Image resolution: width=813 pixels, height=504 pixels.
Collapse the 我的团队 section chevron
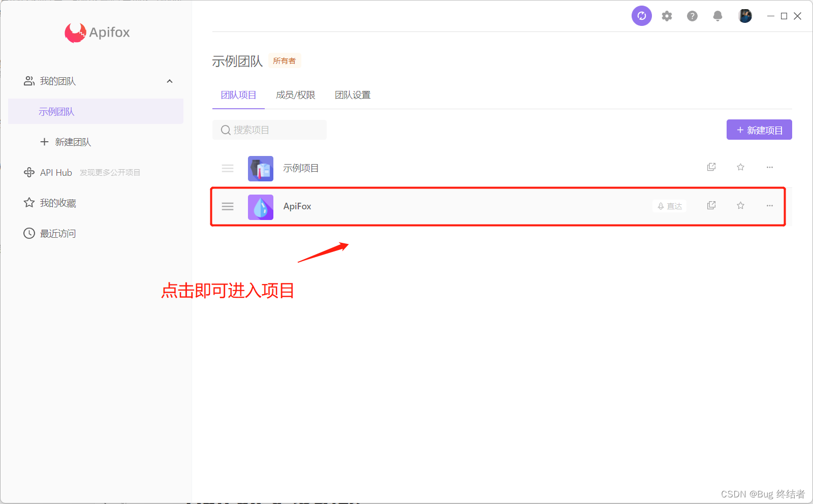(x=170, y=81)
